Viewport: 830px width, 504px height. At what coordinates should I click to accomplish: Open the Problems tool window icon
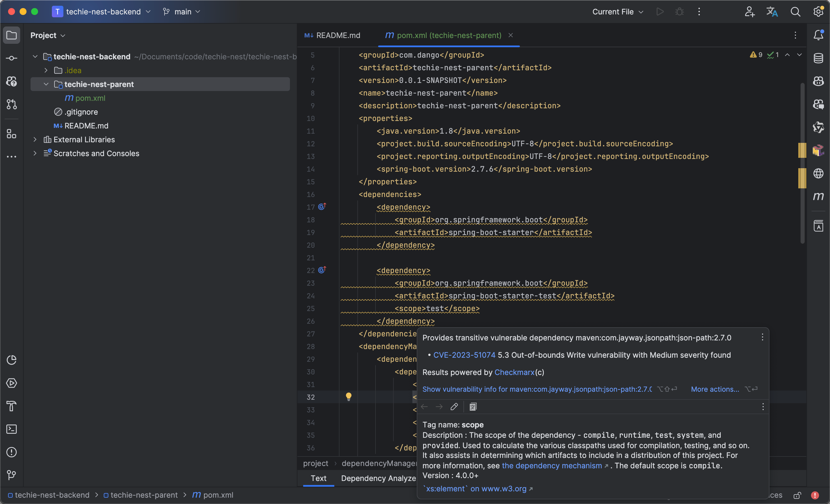[x=12, y=452]
